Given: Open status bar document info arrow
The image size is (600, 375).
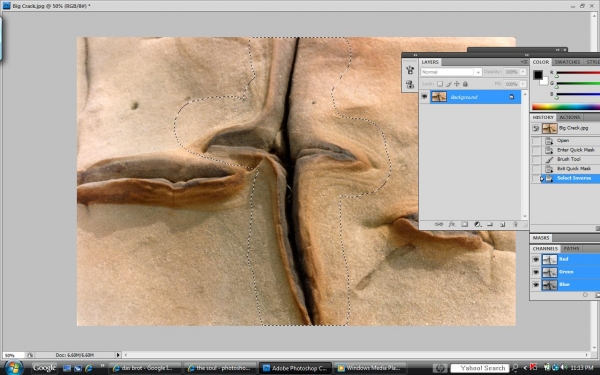Looking at the screenshot, I should tap(118, 355).
